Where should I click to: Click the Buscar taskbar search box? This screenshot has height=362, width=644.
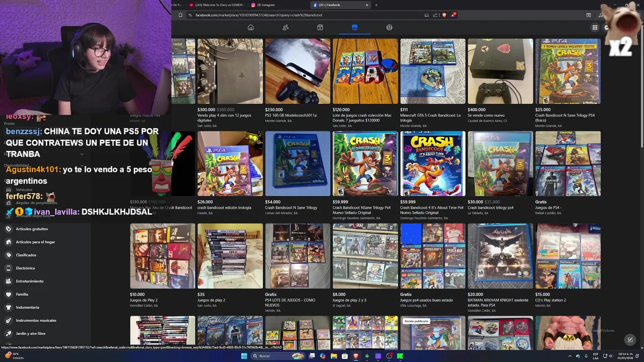(x=278, y=356)
